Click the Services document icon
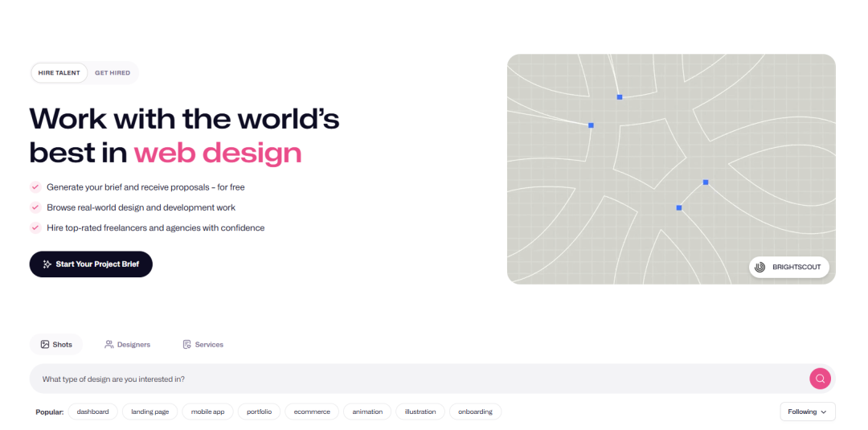The width and height of the screenshot is (868, 430). click(x=186, y=344)
